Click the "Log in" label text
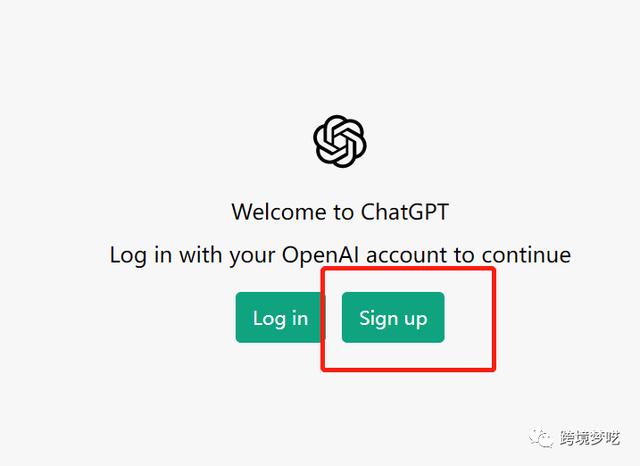The image size is (640, 466). coord(280,319)
